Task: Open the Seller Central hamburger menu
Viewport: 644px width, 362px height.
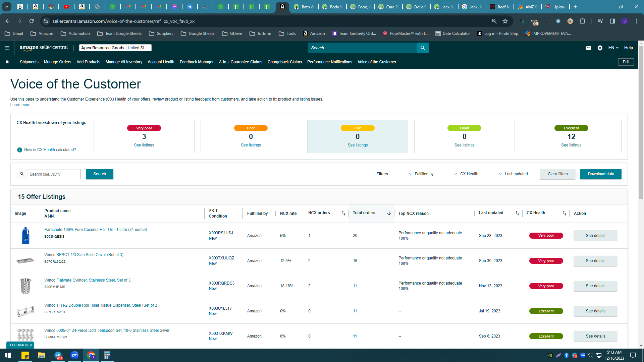Action: coord(7,48)
